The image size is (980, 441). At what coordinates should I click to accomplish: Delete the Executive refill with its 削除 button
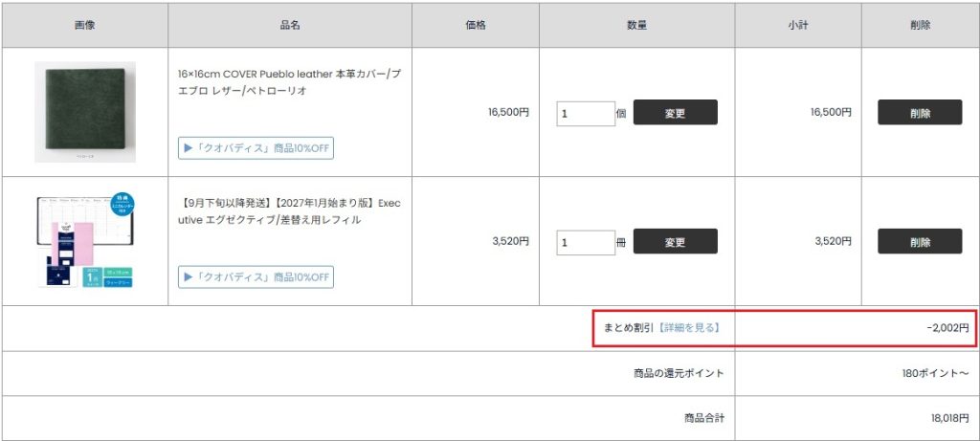(x=920, y=242)
